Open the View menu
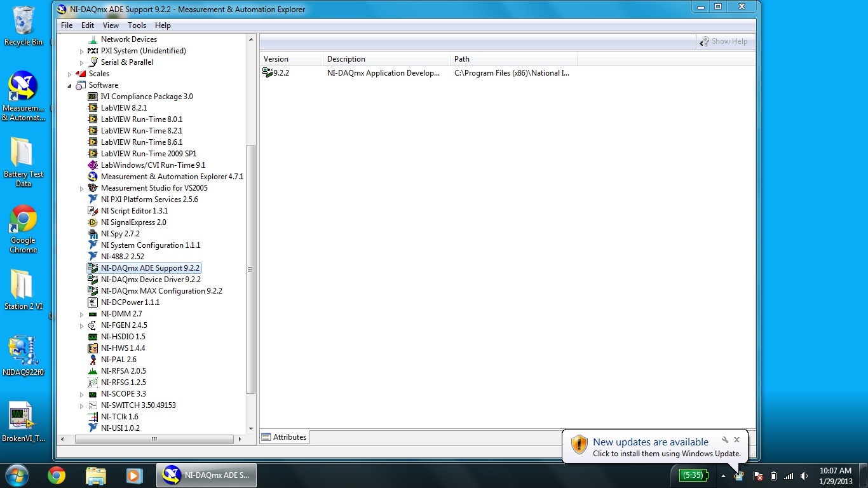Image resolution: width=868 pixels, height=488 pixels. click(x=111, y=25)
